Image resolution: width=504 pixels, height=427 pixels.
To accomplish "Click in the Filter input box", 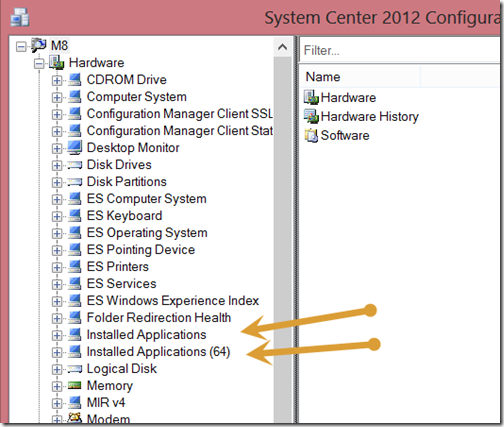I will click(401, 50).
